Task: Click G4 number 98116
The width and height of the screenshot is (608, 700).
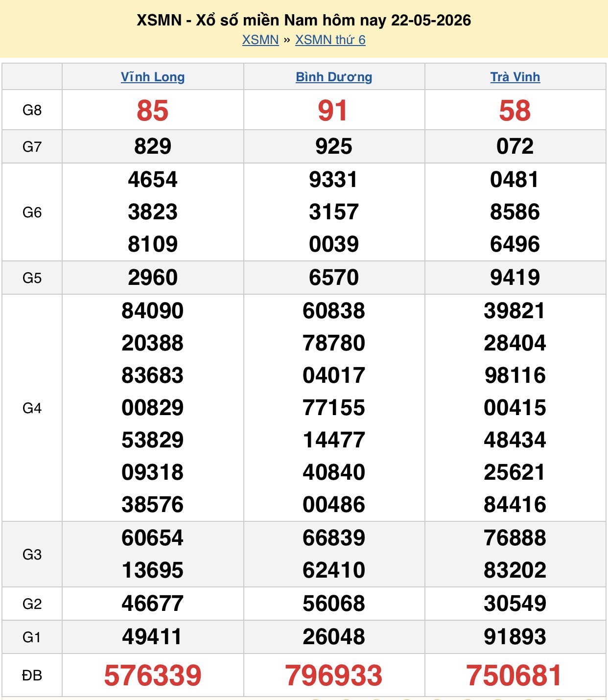Action: pyautogui.click(x=515, y=375)
